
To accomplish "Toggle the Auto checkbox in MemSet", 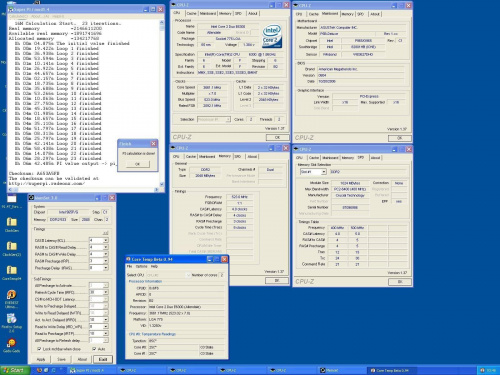I will point(94,349).
